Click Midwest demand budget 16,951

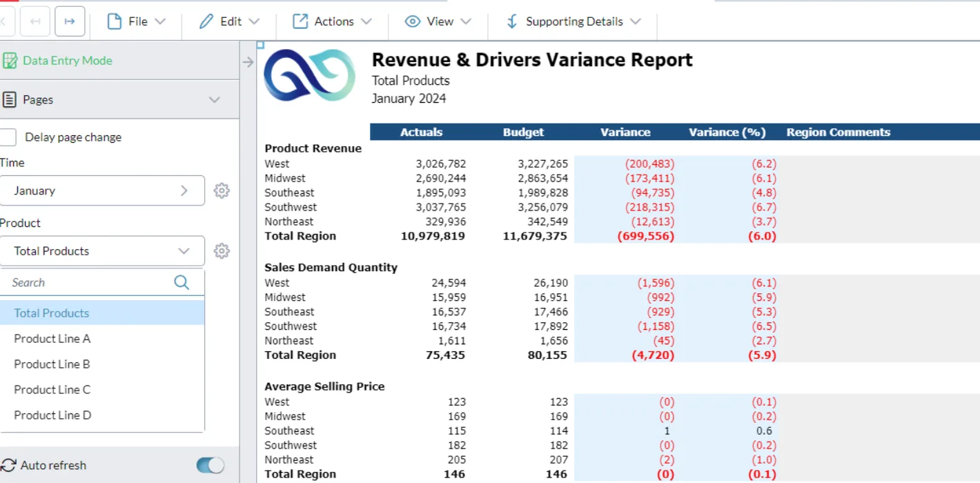tap(551, 297)
